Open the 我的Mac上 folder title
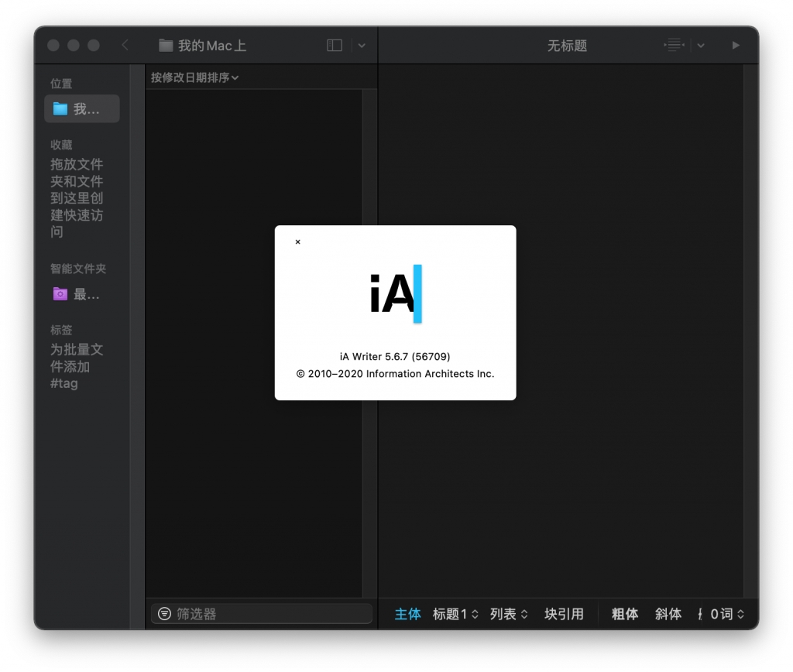The image size is (793, 672). tap(202, 46)
